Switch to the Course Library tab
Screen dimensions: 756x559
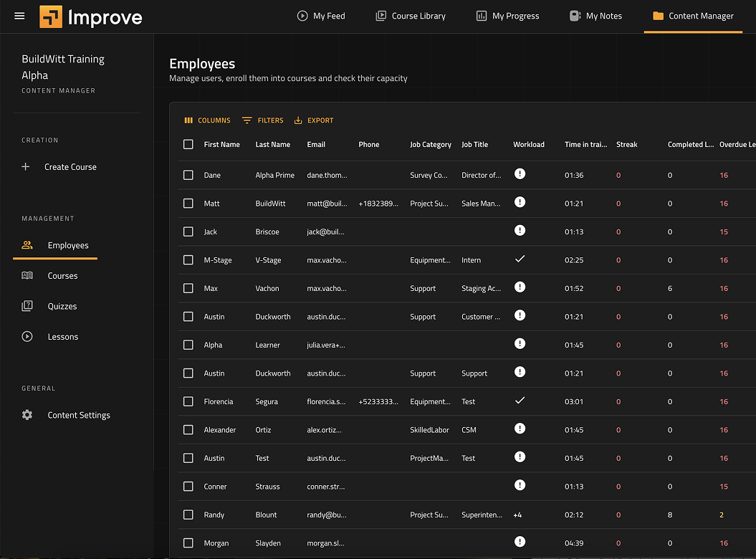tap(411, 16)
